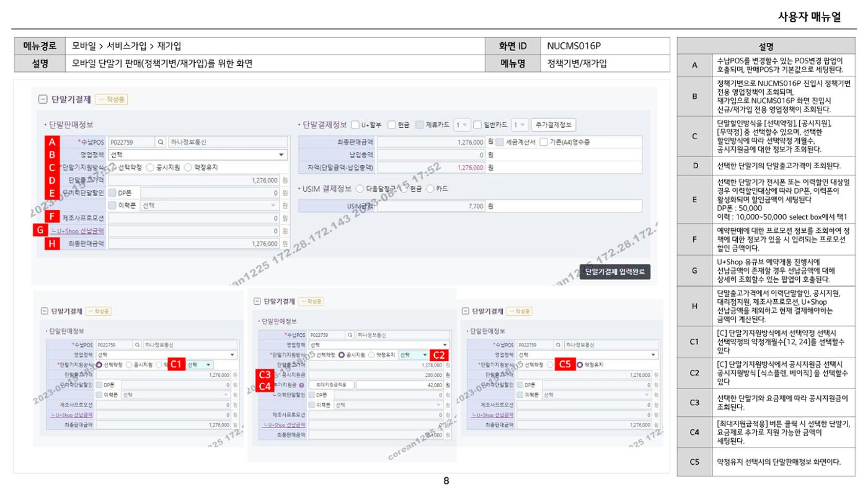Click USIM금액 field showing 7,700
868x489 pixels.
pyautogui.click(x=430, y=206)
